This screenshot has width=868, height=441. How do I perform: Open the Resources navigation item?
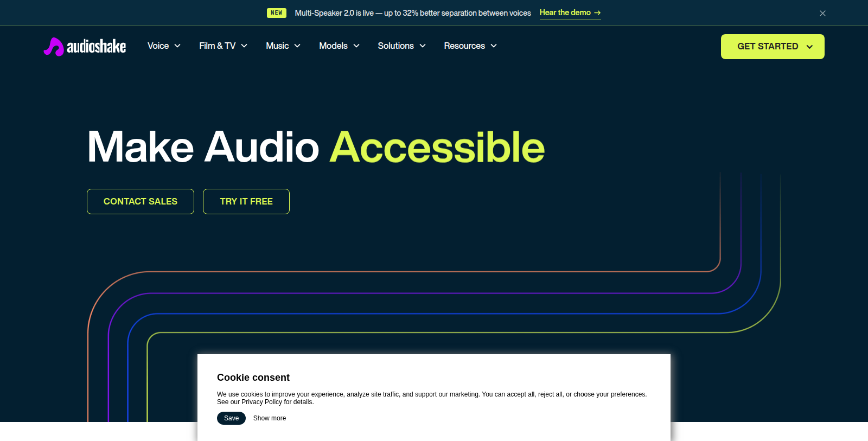(464, 46)
